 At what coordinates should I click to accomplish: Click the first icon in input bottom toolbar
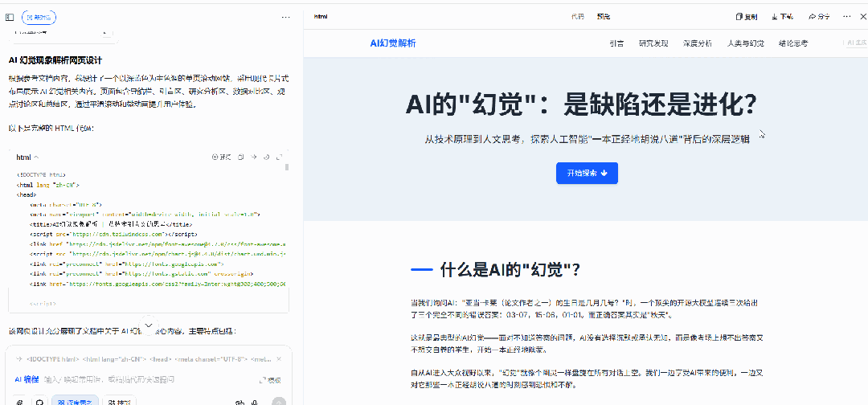pos(20,403)
